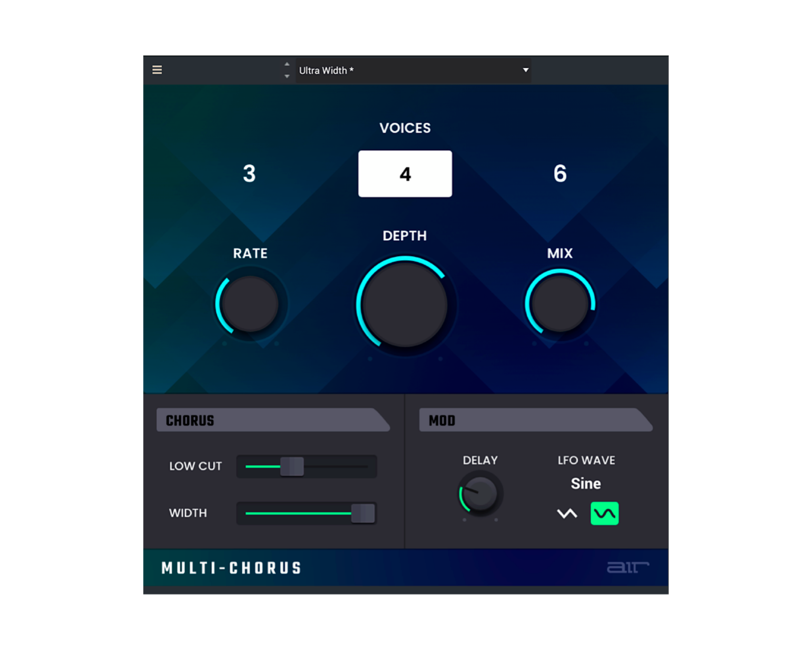Select 3 voices
Viewport: 812px width, 649px height.
[249, 174]
